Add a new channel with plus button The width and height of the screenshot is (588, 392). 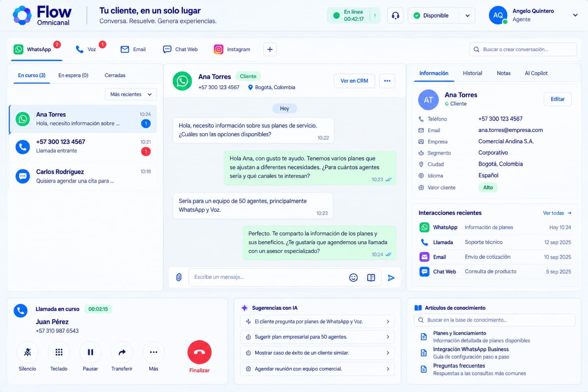pos(270,49)
